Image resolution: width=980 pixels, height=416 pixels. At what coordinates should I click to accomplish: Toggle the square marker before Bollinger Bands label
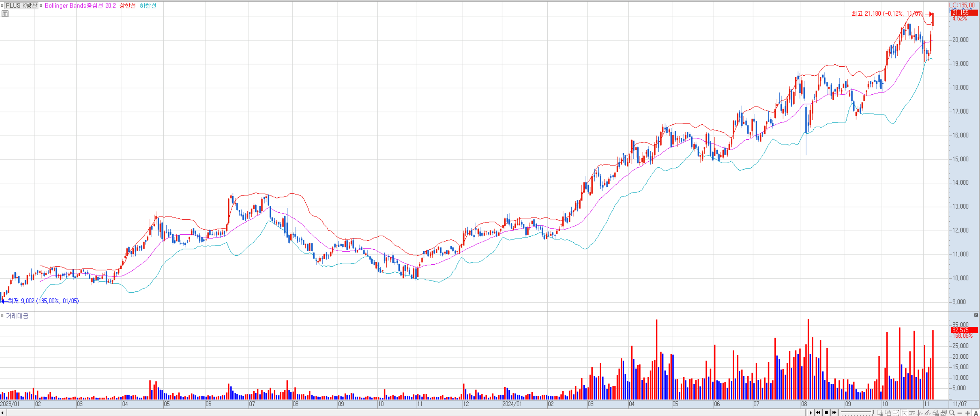coord(41,6)
